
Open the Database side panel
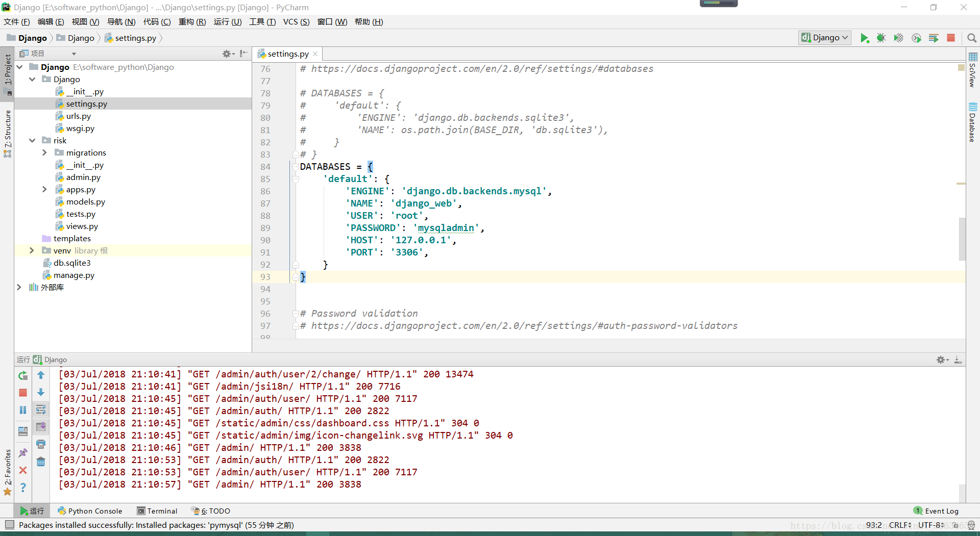pyautogui.click(x=973, y=122)
